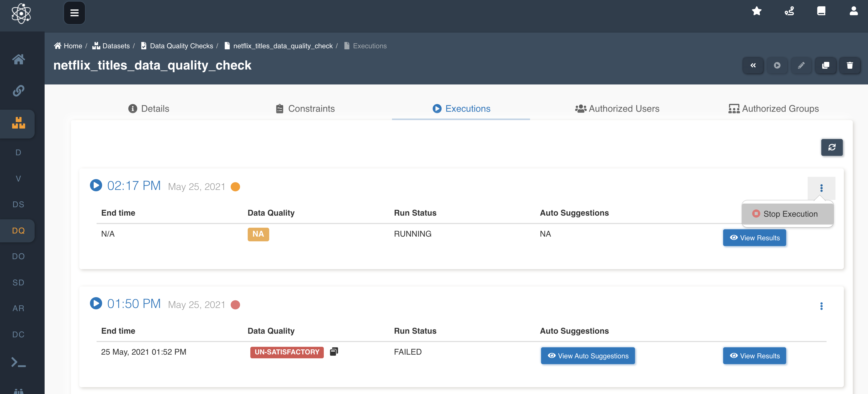Open the Lineage route icon in header
This screenshot has width=868, height=394.
click(x=789, y=11)
